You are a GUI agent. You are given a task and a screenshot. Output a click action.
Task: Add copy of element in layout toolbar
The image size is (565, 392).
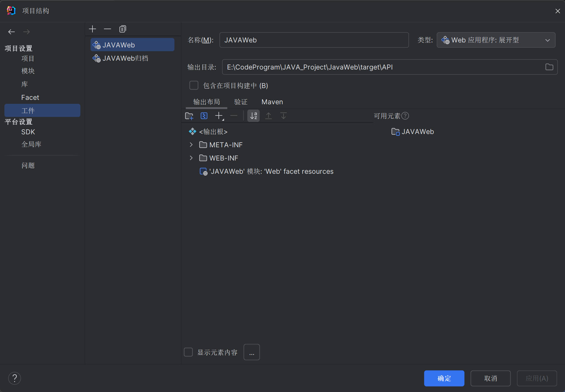[x=219, y=116]
